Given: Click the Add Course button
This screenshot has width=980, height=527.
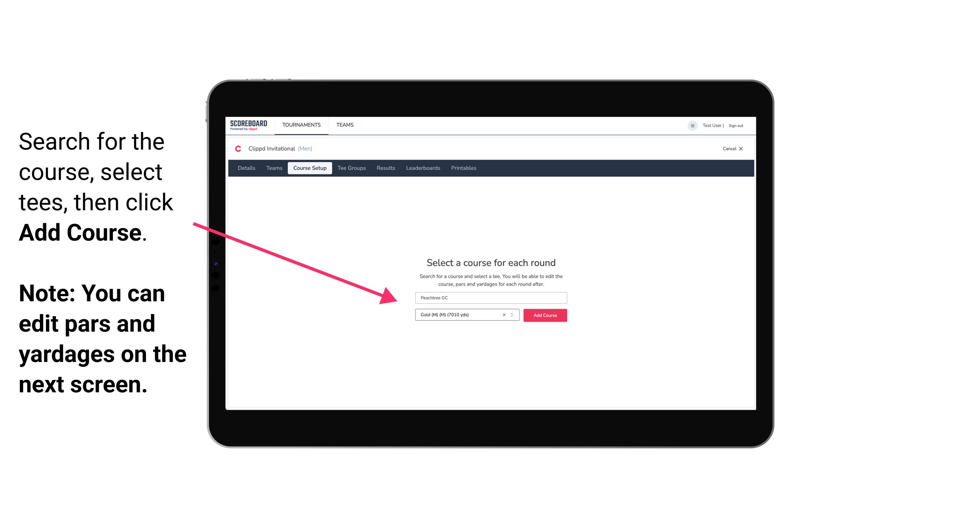Looking at the screenshot, I should 544,315.
